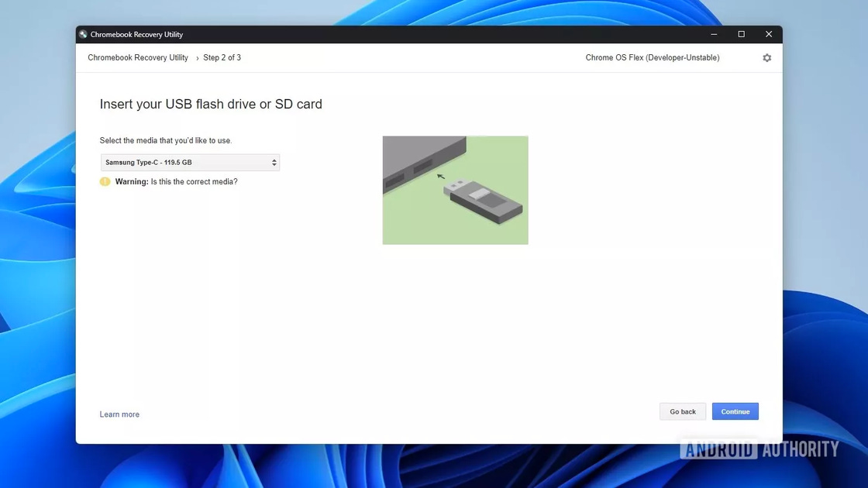Image resolution: width=868 pixels, height=488 pixels.
Task: Open the settings gear menu
Action: click(x=766, y=57)
